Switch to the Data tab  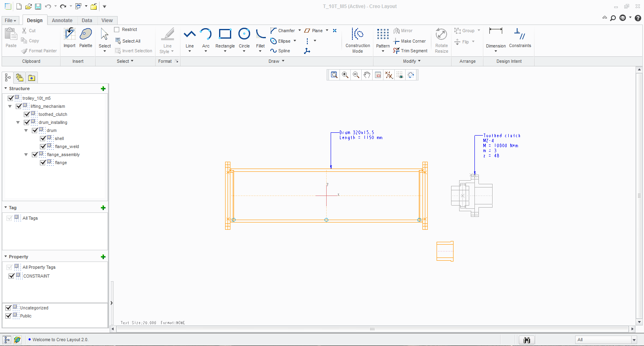(x=87, y=21)
